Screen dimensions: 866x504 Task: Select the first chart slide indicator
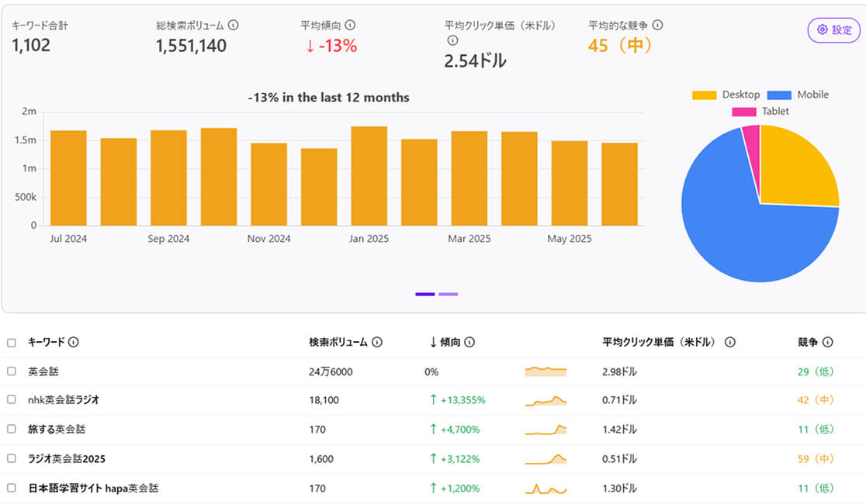(x=424, y=294)
